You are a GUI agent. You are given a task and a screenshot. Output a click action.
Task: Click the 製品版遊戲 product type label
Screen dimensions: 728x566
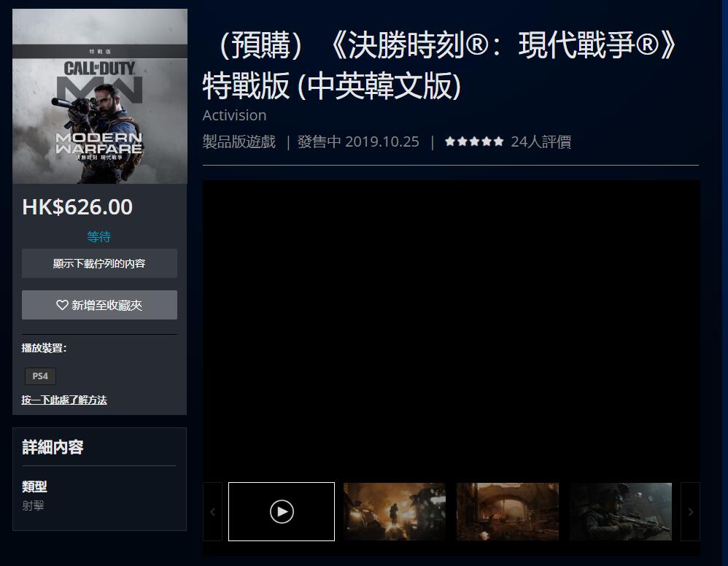tap(239, 141)
